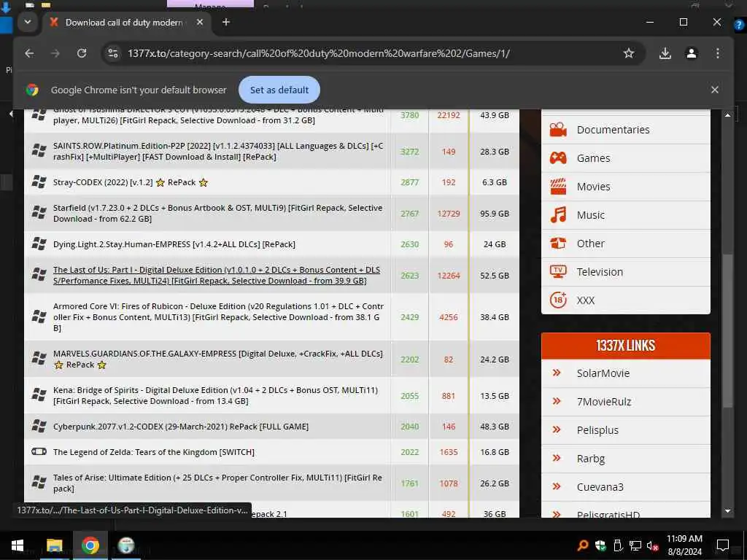Open the Pelisplus link
This screenshot has width=747, height=560.
pos(597,430)
